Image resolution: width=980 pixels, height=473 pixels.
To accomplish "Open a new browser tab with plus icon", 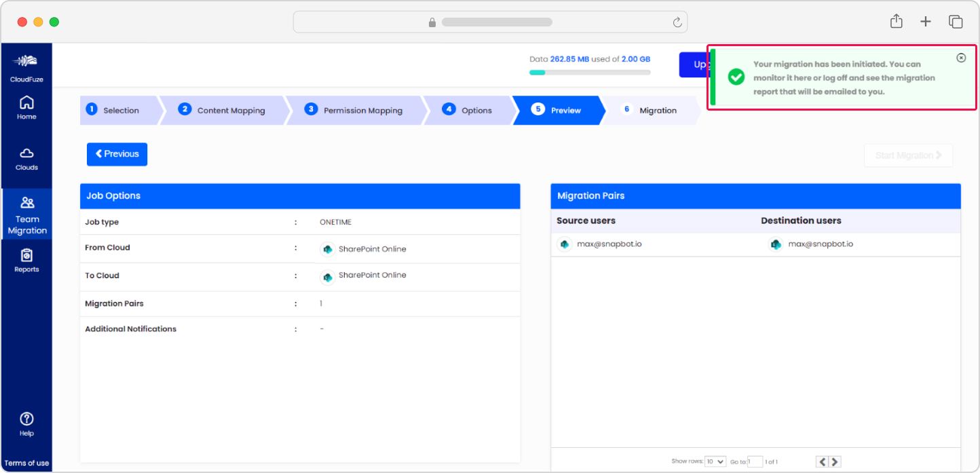I will [926, 22].
